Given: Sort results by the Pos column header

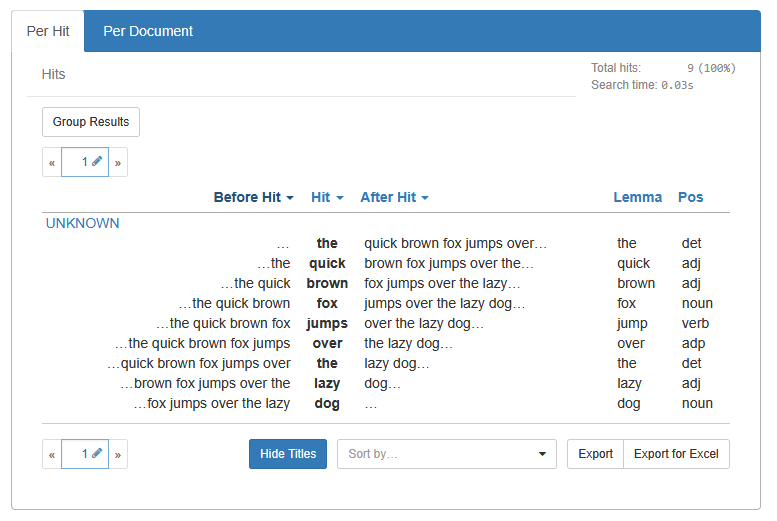Looking at the screenshot, I should pos(690,197).
